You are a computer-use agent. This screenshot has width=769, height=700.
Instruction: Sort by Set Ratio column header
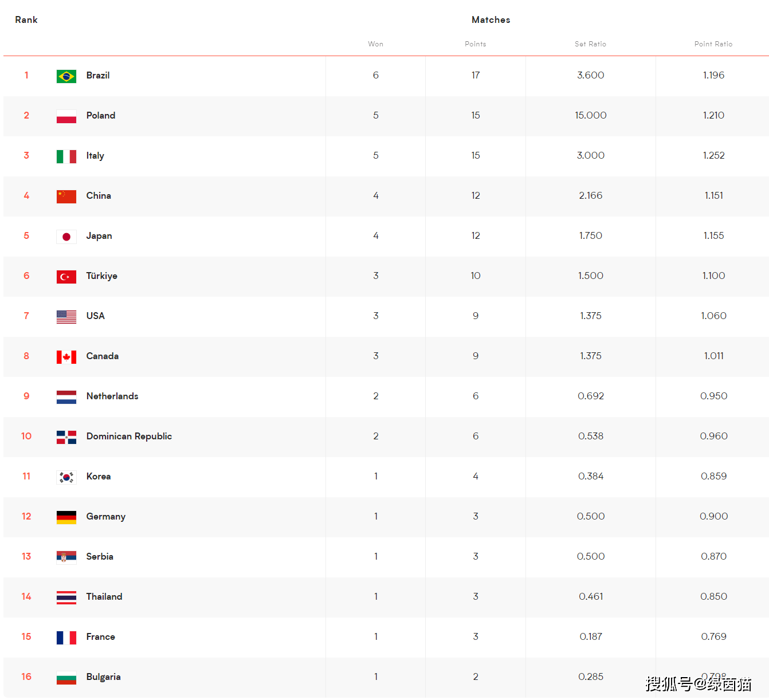[x=590, y=44]
